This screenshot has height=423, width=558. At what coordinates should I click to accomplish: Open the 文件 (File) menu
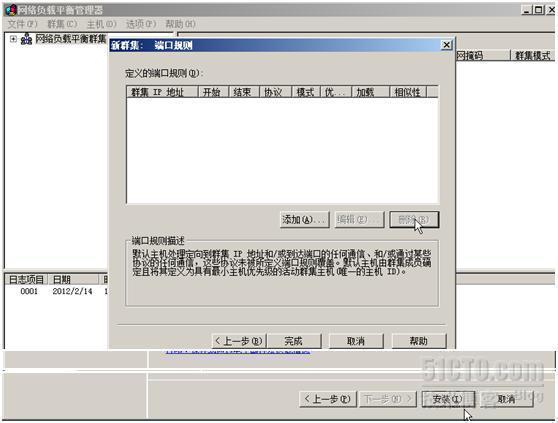22,24
